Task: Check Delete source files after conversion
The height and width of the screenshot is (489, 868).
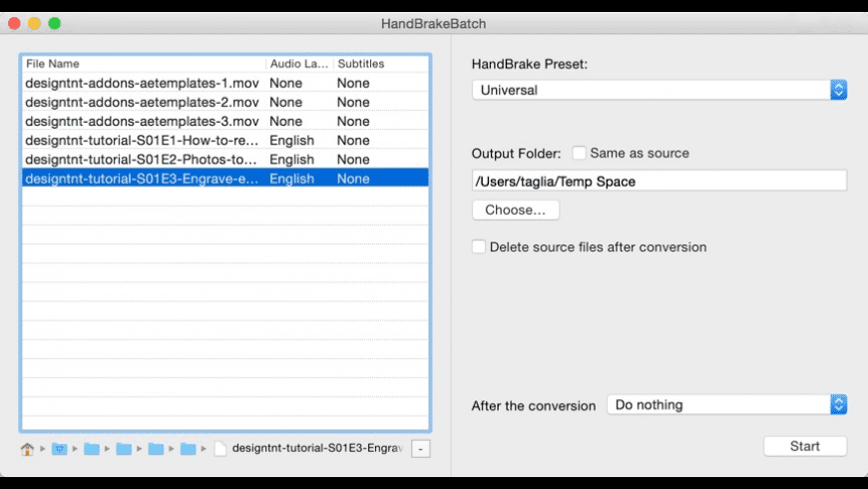Action: pos(479,246)
